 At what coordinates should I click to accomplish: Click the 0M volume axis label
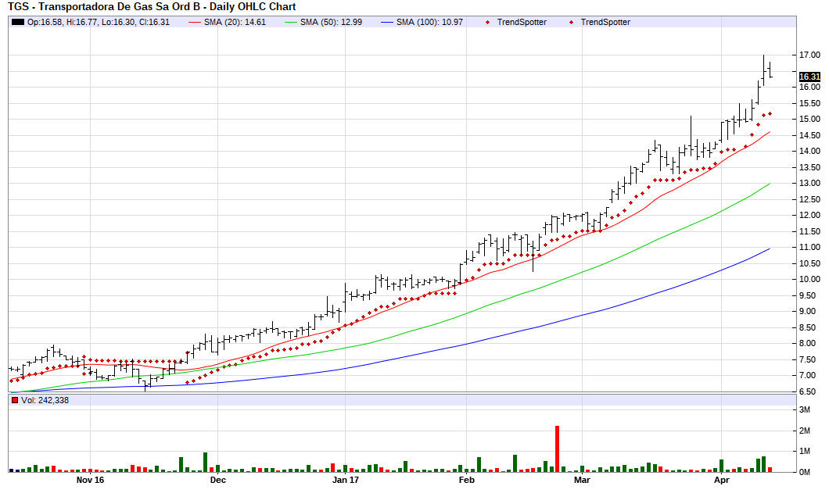804,472
